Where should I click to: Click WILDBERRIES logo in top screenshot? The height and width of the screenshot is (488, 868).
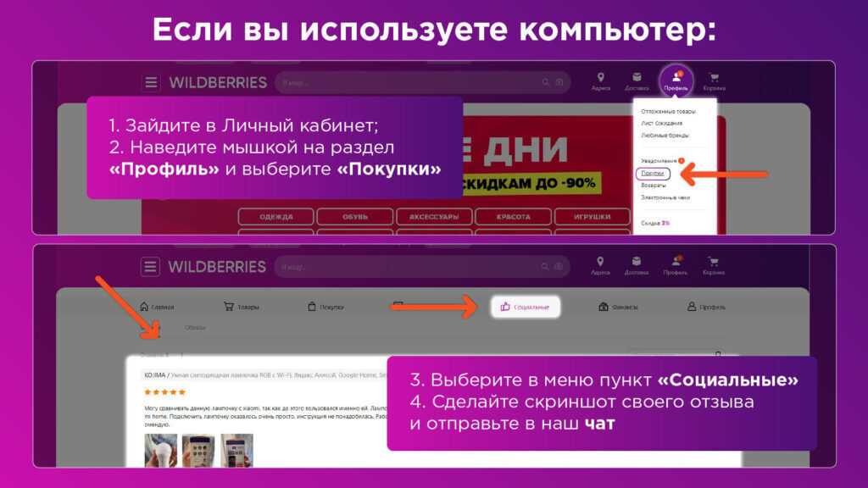218,83
